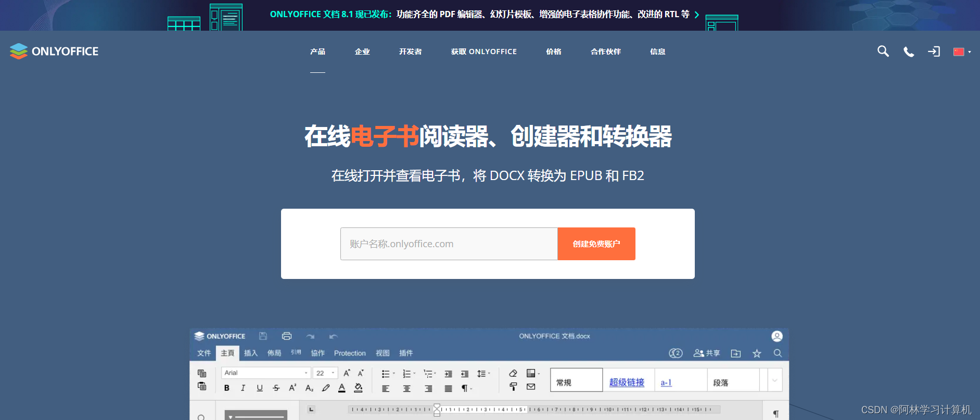Viewport: 980px width, 420px height.
Task: Switch to the 视图 editor tab
Action: pos(383,353)
